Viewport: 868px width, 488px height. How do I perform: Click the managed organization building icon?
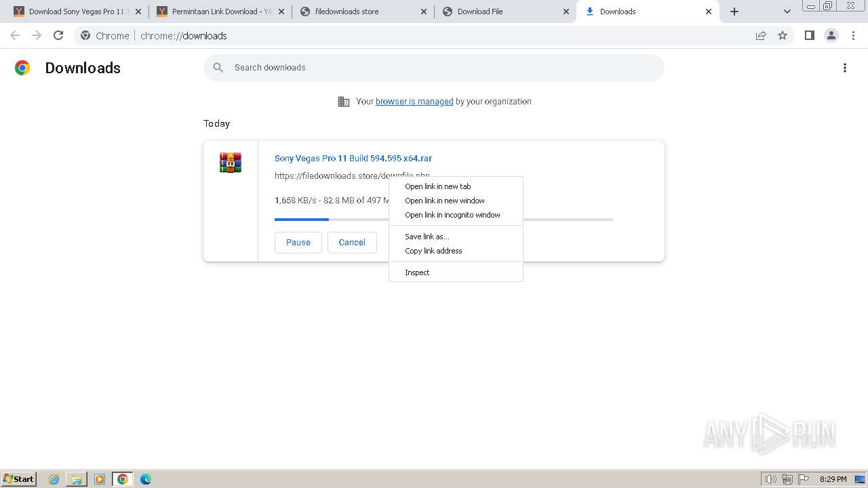[344, 102]
